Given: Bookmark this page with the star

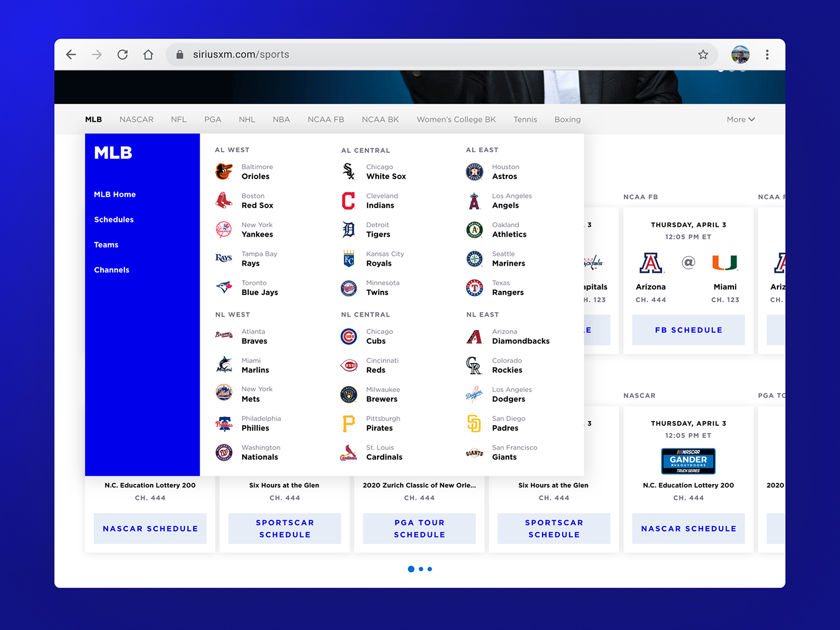Looking at the screenshot, I should point(703,55).
